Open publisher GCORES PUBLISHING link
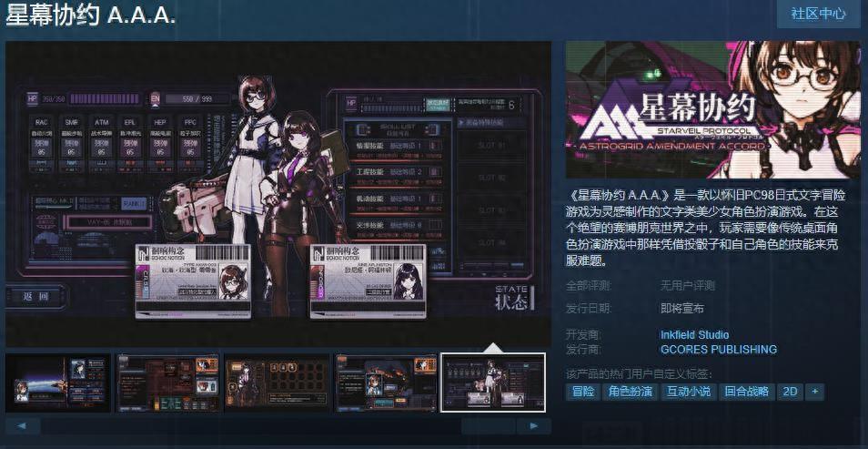The height and width of the screenshot is (449, 868). click(x=718, y=349)
